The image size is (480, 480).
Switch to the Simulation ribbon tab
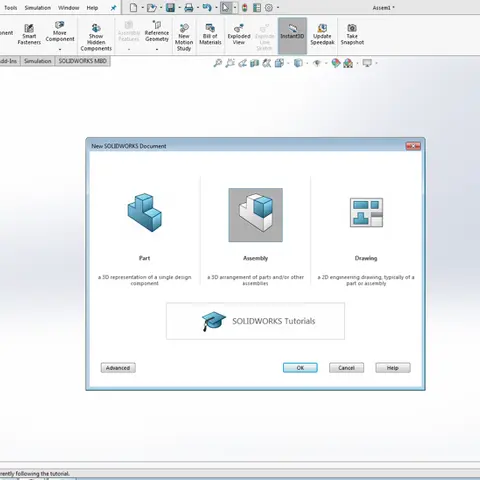pyautogui.click(x=38, y=61)
